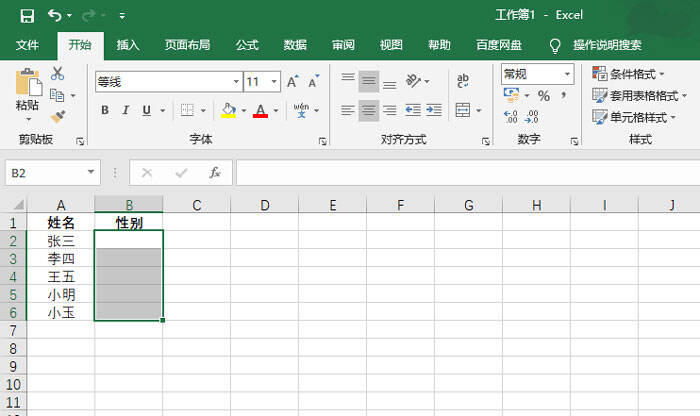700x416 pixels.
Task: Click the 条件格式 button
Action: [x=628, y=74]
